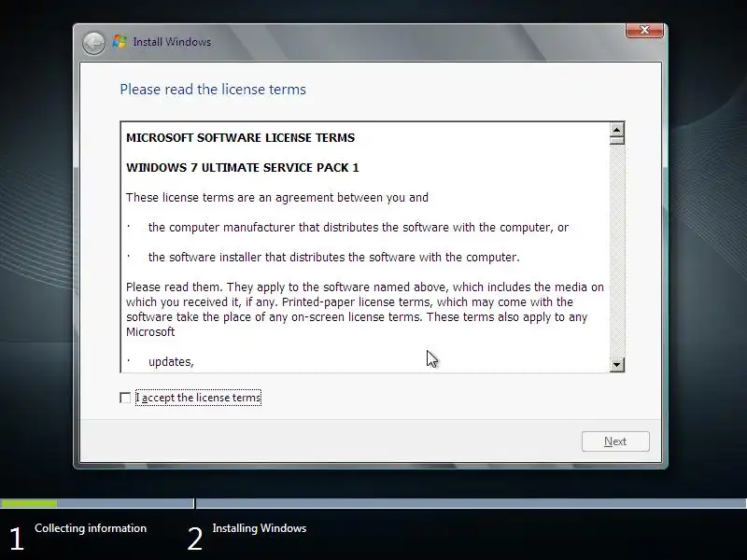Click the 'software installer' bullet line
The image size is (747, 560).
click(333, 258)
